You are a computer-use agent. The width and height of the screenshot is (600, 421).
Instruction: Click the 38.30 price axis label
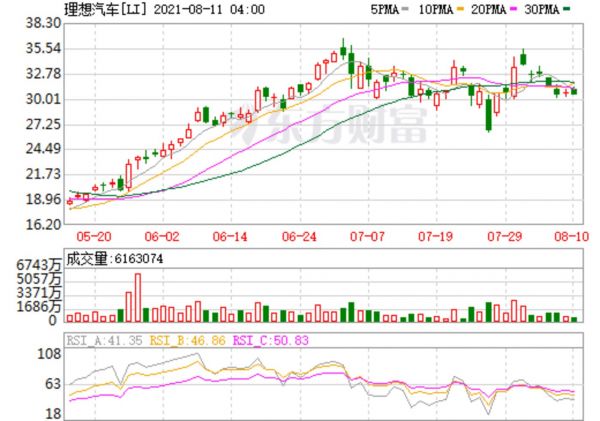[45, 22]
